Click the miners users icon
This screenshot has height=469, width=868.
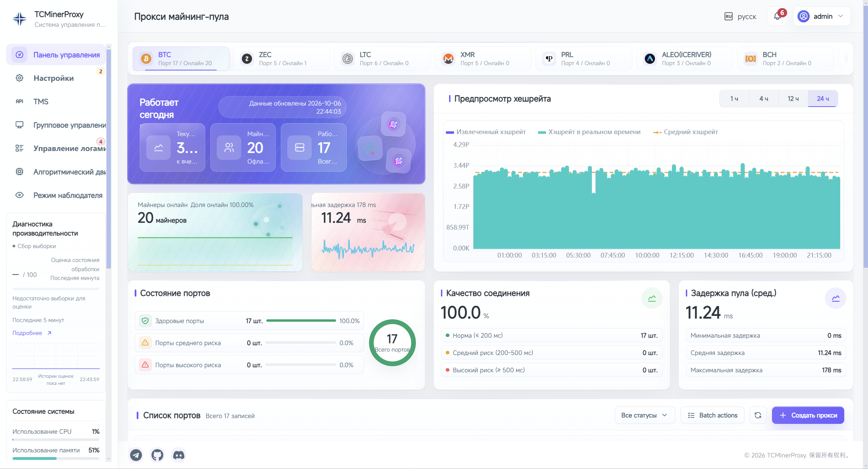click(229, 147)
